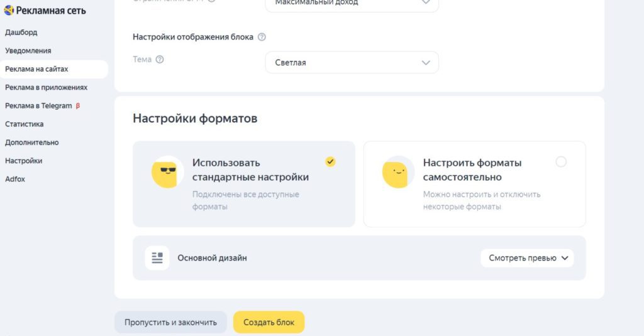The height and width of the screenshot is (336, 644).
Task: Select Использовать стандартные настройки option
Action: 244,184
